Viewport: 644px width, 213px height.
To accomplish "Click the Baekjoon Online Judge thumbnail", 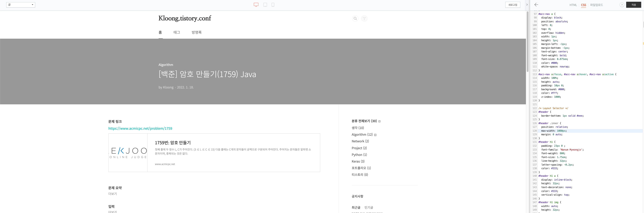I will tap(128, 152).
